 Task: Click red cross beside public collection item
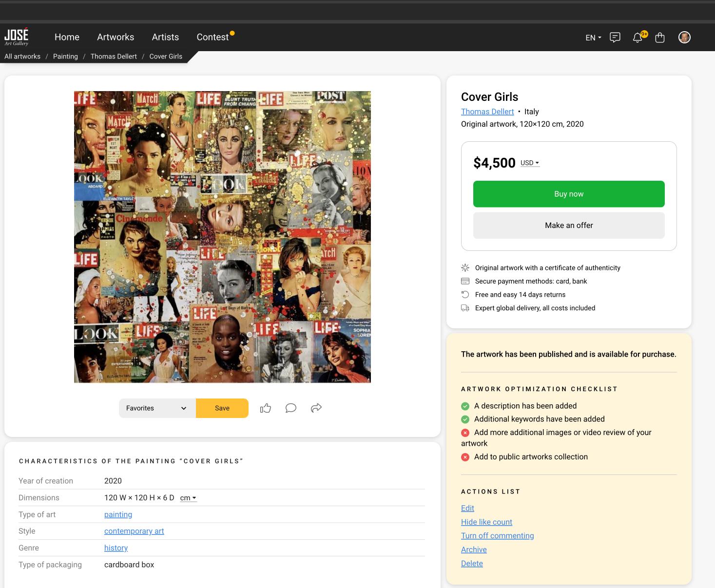pos(465,457)
